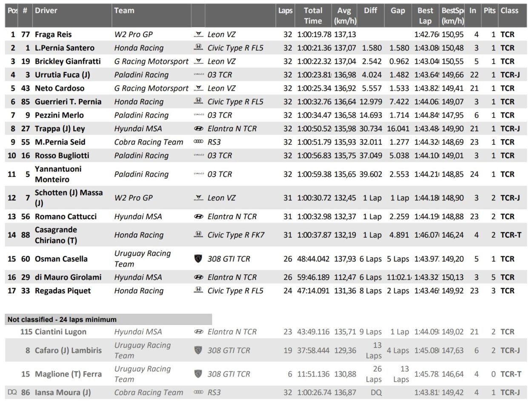Click the Peugeot logo in Osman Casella row
This screenshot has width=532, height=401.
click(198, 258)
